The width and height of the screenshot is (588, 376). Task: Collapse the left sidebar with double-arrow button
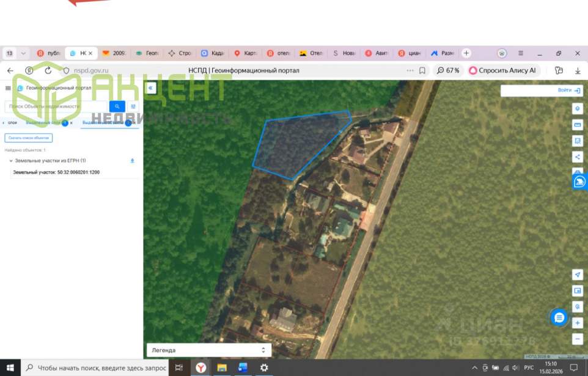150,88
